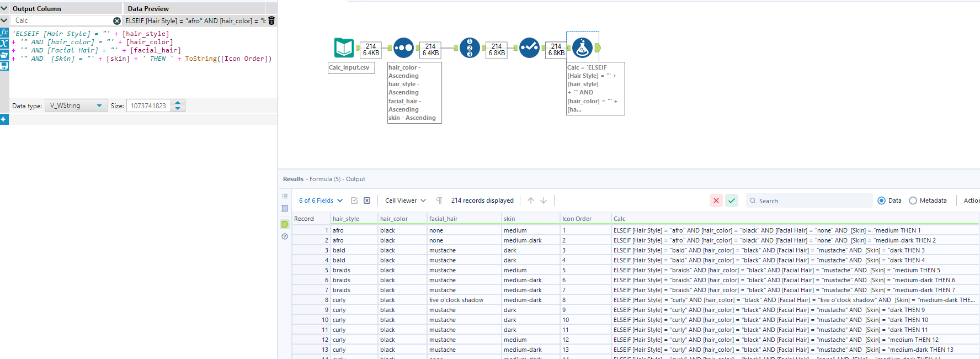The image size is (980, 359).
Task: Clear the Calc output column name
Action: 117,20
